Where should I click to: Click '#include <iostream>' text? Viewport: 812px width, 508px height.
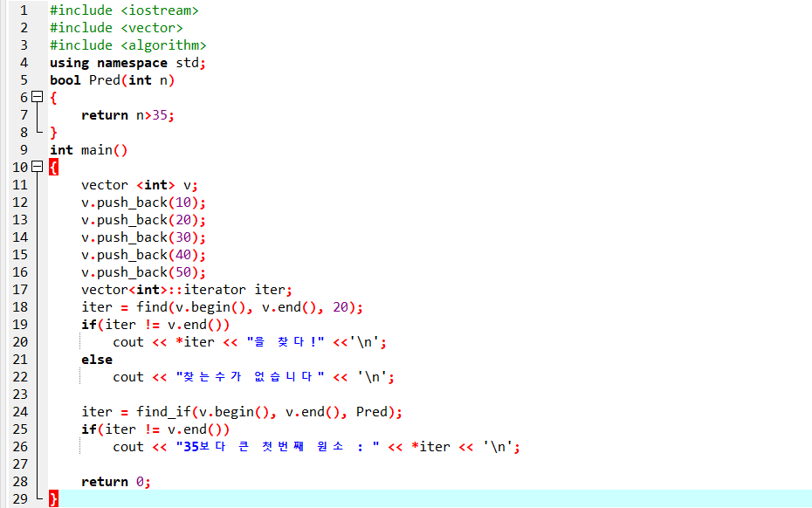(124, 10)
